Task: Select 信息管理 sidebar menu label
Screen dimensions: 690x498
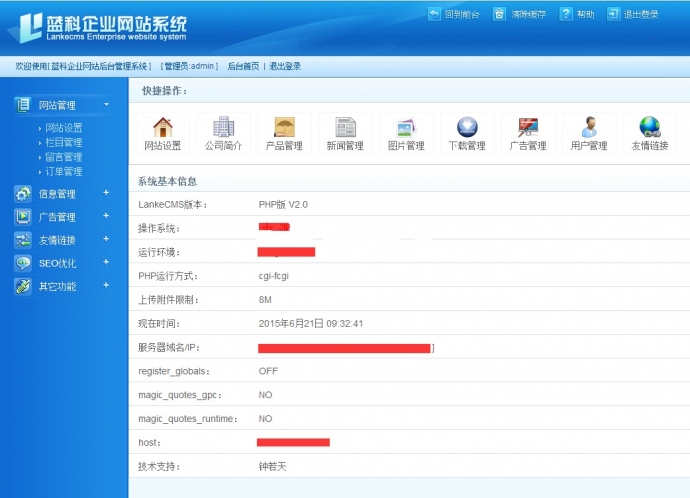Action: click(57, 194)
